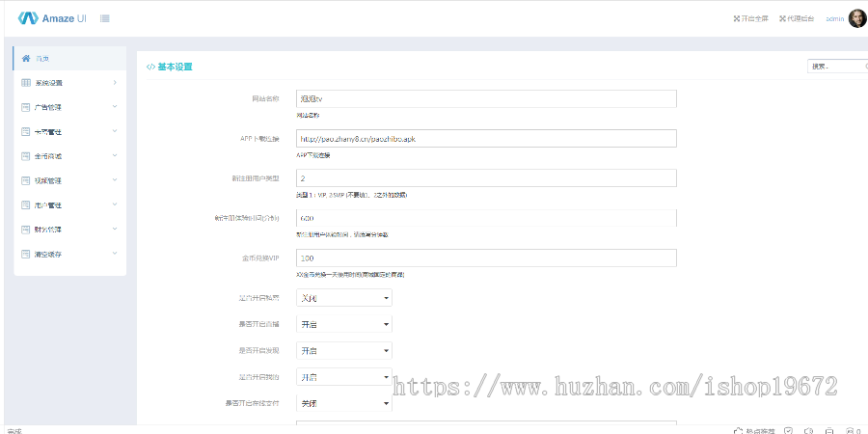The height and width of the screenshot is (434, 868).
Task: Focus the input showing 600
Action: pyautogui.click(x=487, y=218)
